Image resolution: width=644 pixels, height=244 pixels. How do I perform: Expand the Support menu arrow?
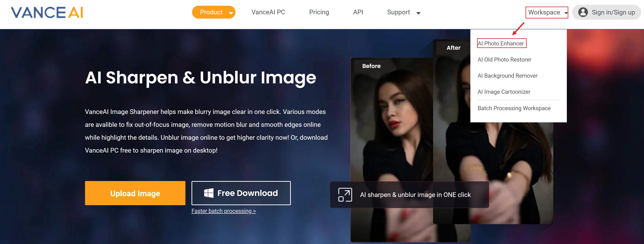pos(418,13)
